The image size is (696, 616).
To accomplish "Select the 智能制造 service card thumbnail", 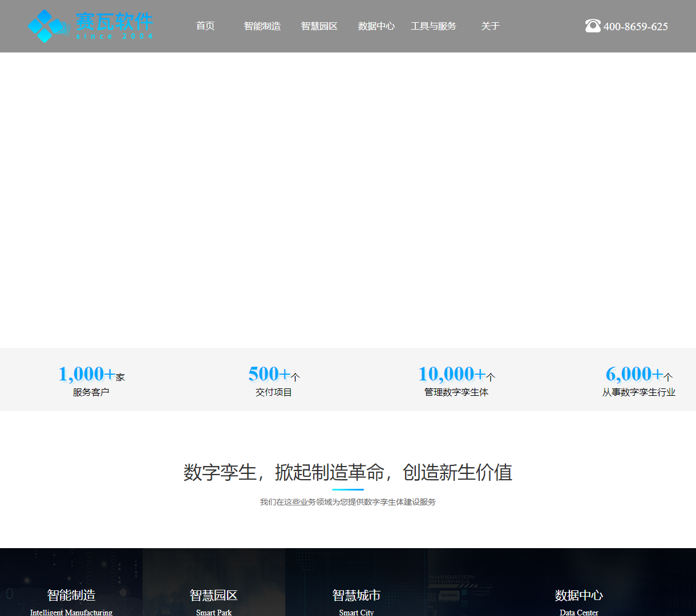I will pos(71,582).
